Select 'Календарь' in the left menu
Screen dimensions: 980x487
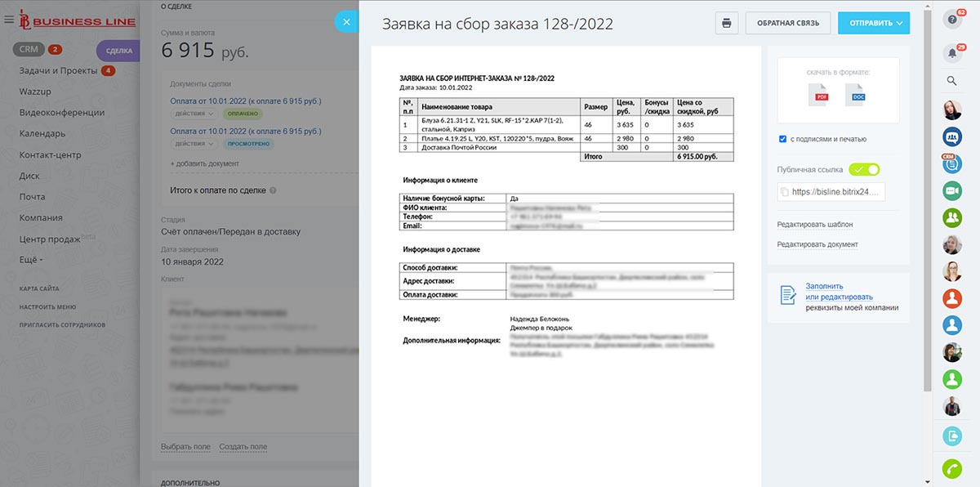[42, 133]
